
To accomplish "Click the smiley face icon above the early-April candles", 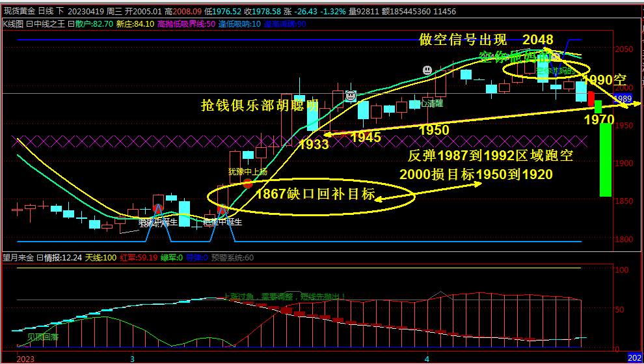I will [x=427, y=70].
